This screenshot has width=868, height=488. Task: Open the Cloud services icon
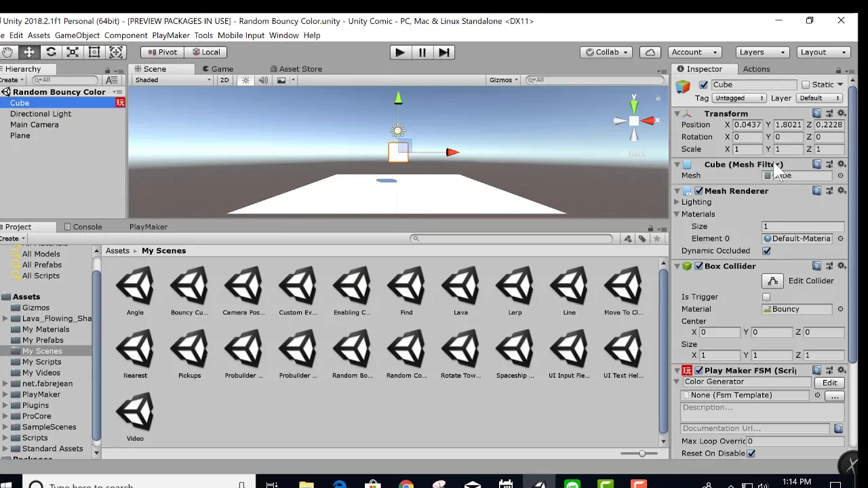(650, 52)
